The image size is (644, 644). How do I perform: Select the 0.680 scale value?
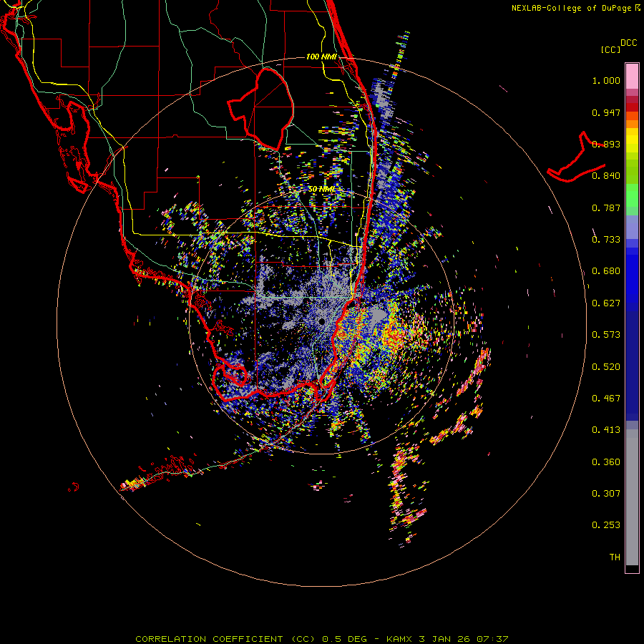point(606,271)
